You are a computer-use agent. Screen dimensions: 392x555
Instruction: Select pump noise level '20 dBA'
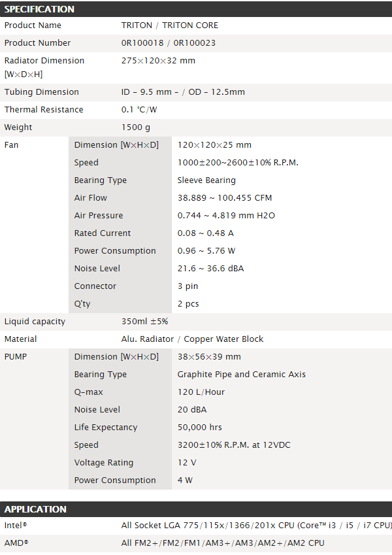pyautogui.click(x=192, y=410)
